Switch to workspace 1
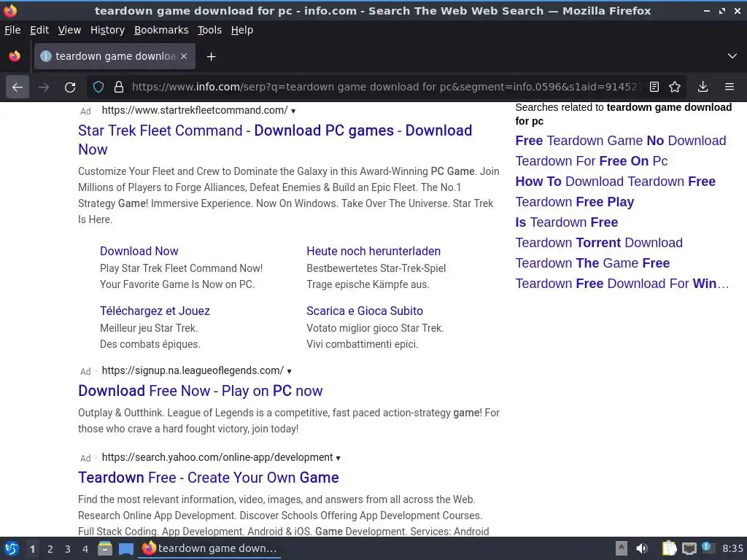This screenshot has width=747, height=560. click(x=32, y=549)
